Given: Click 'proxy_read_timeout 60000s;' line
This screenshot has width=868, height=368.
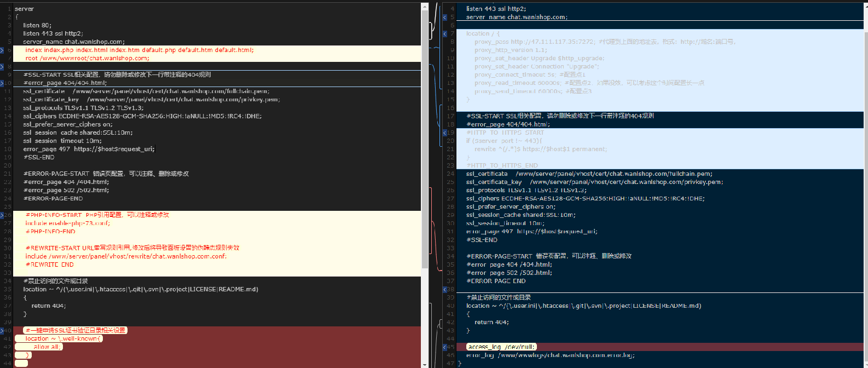Looking at the screenshot, I should tap(589, 83).
